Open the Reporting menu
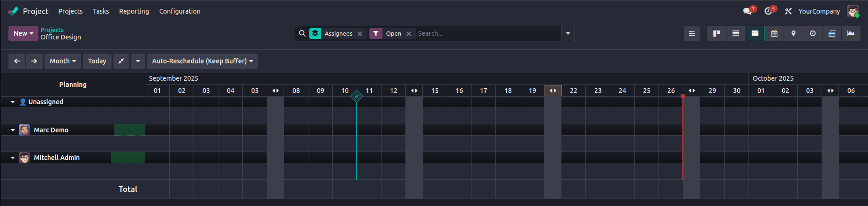 click(134, 11)
